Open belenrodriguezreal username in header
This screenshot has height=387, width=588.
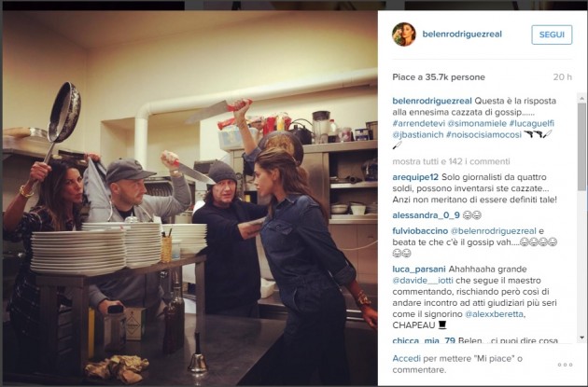[x=462, y=35]
